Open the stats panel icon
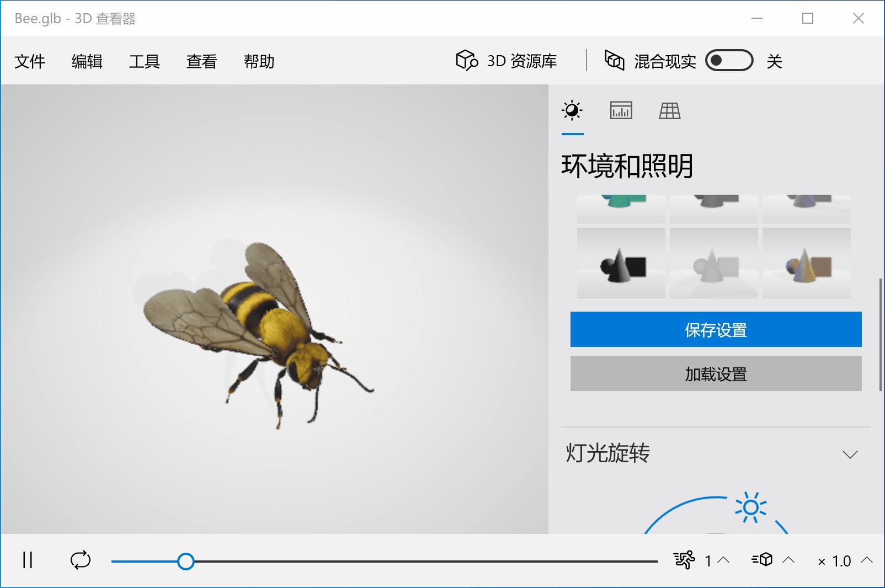The width and height of the screenshot is (885, 588). tap(620, 110)
